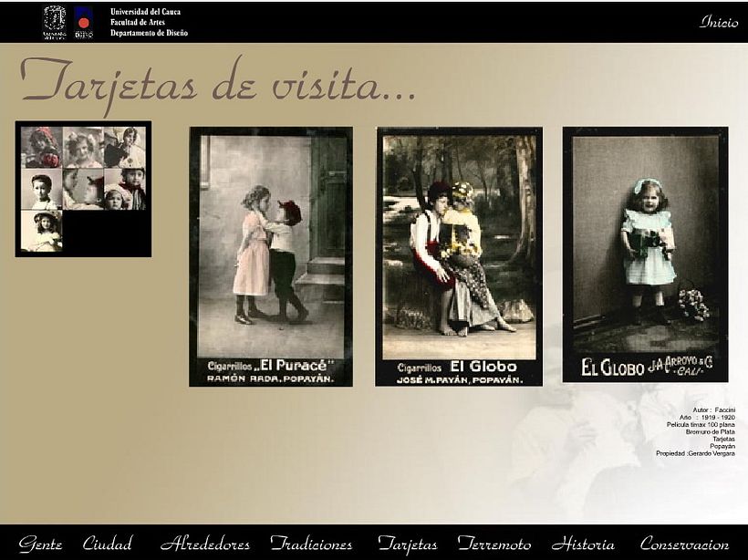Open the El Globo J.A. Arroyo card
The height and width of the screenshot is (560, 748).
[x=646, y=254]
